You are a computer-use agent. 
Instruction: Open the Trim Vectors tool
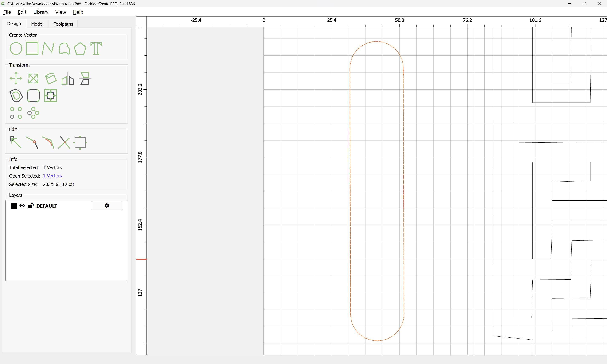[64, 143]
